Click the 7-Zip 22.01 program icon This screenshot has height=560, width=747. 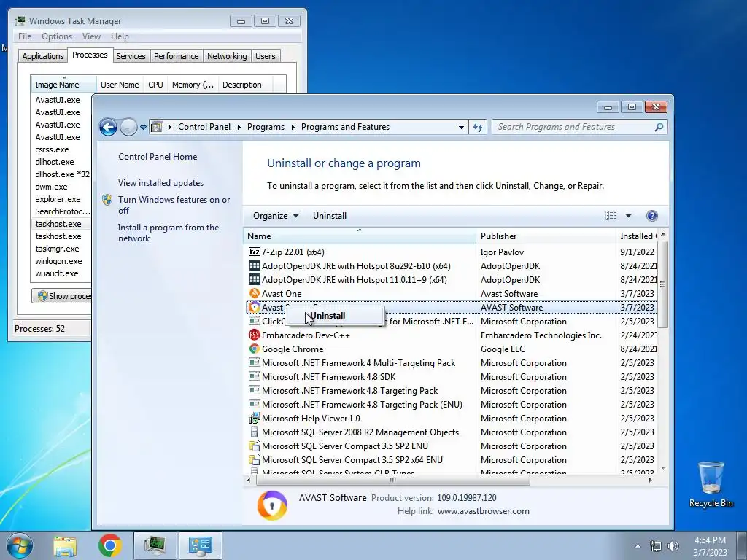(255, 252)
